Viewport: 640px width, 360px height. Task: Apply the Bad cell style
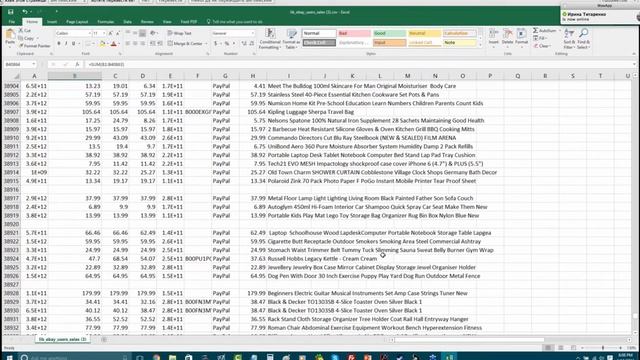pos(354,33)
